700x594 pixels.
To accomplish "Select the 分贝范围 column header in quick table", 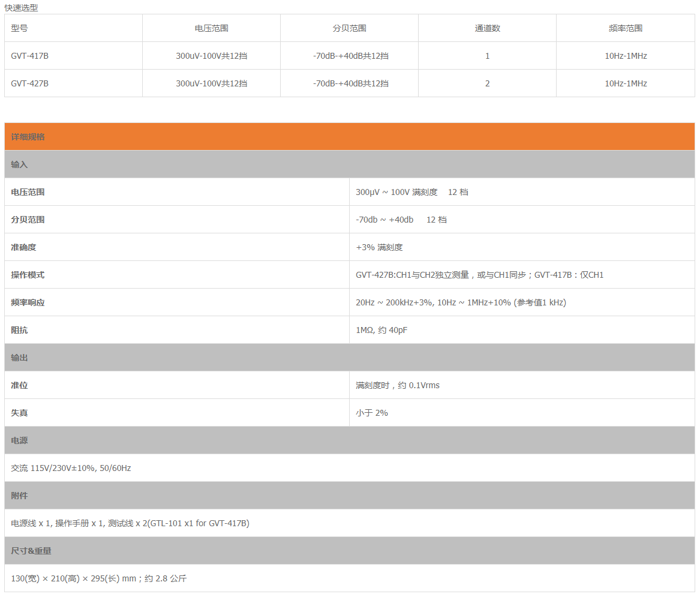I will coord(349,28).
